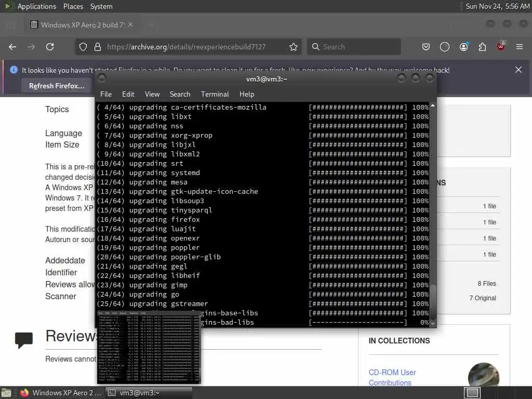Click the date and time clock

[497, 6]
